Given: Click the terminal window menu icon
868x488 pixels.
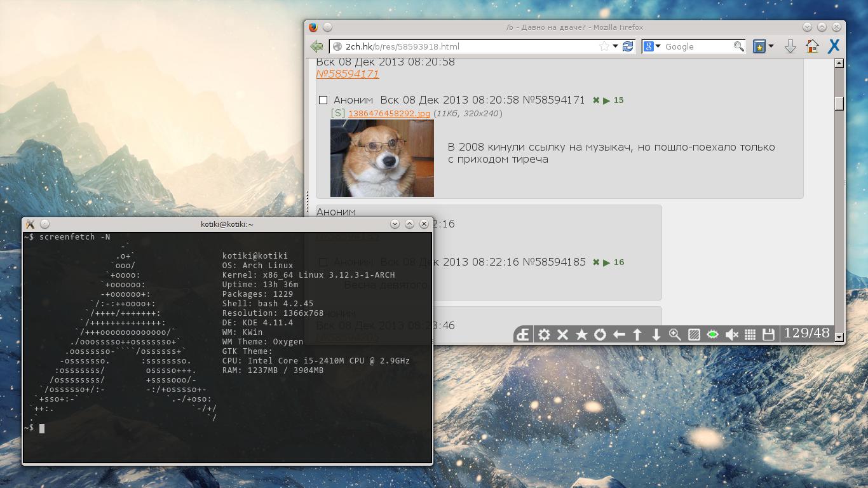Looking at the screenshot, I should (x=30, y=224).
